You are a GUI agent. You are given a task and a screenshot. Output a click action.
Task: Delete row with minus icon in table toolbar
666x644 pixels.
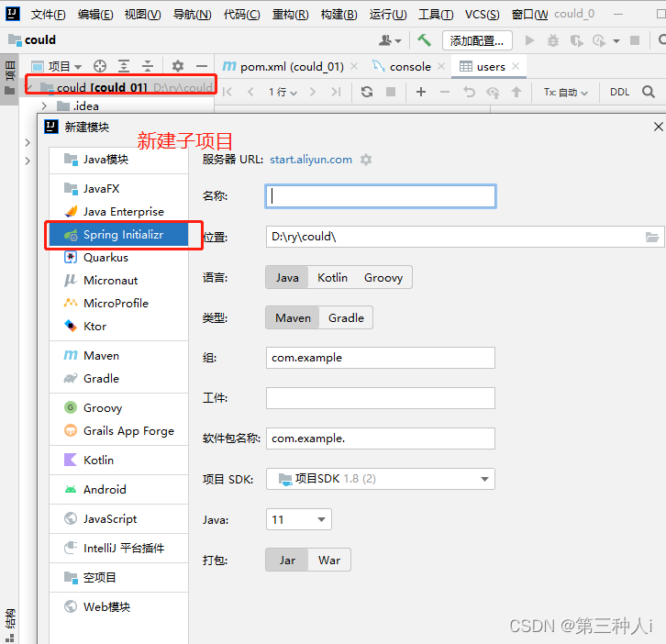point(445,92)
